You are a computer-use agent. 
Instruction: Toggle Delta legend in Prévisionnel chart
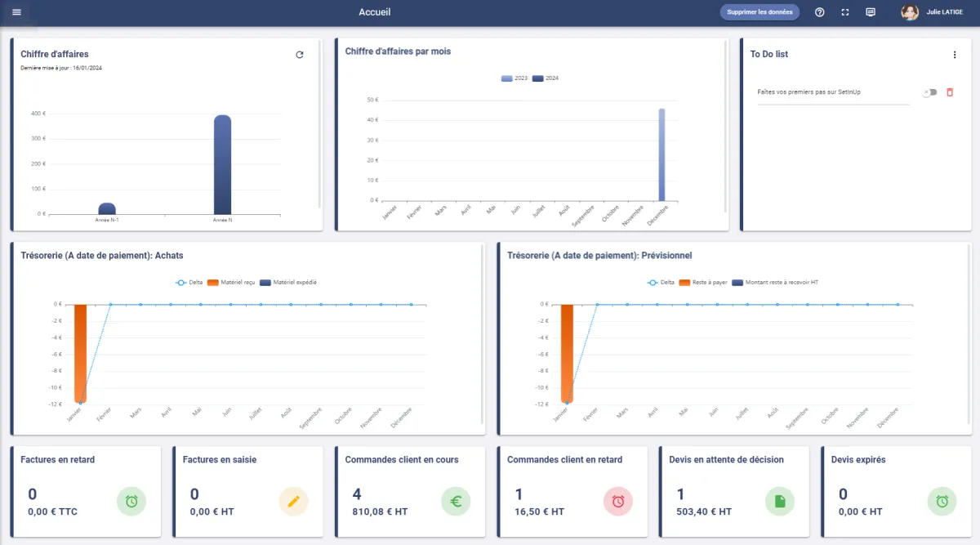pos(662,283)
